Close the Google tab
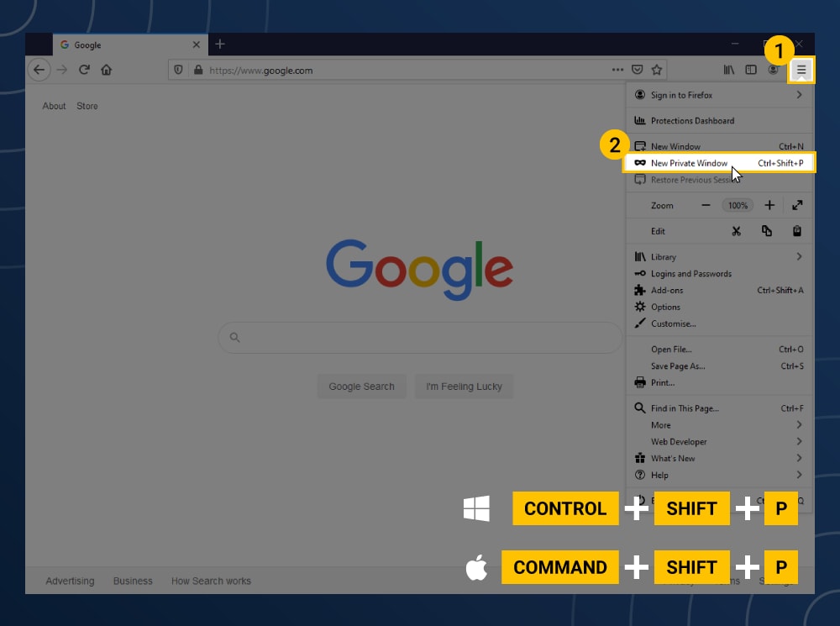840x626 pixels. click(x=197, y=45)
